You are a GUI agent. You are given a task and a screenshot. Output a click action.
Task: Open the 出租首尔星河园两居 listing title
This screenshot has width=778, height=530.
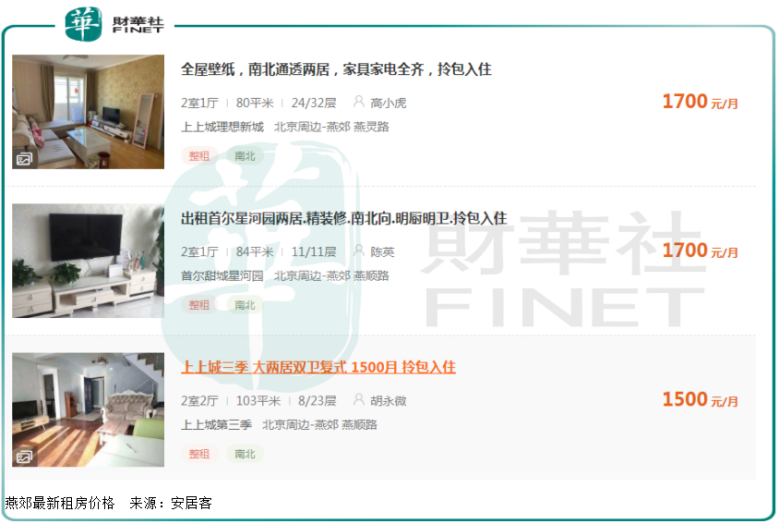point(344,218)
